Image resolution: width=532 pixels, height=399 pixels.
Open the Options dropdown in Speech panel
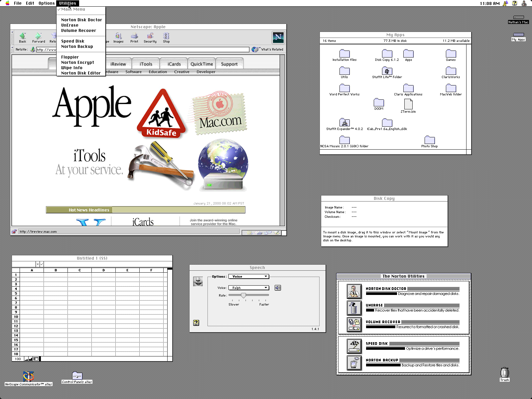(249, 276)
